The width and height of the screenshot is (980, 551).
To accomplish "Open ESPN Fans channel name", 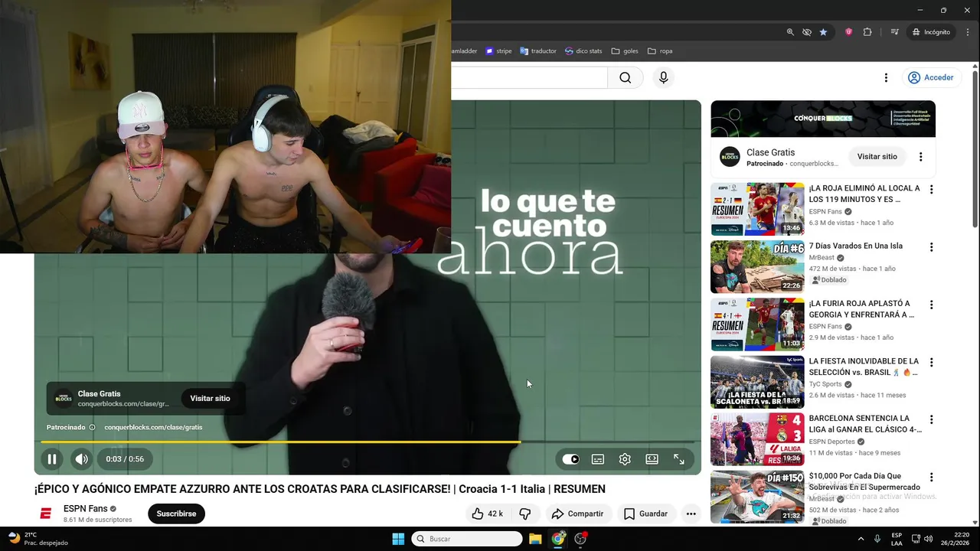I will 85,508.
